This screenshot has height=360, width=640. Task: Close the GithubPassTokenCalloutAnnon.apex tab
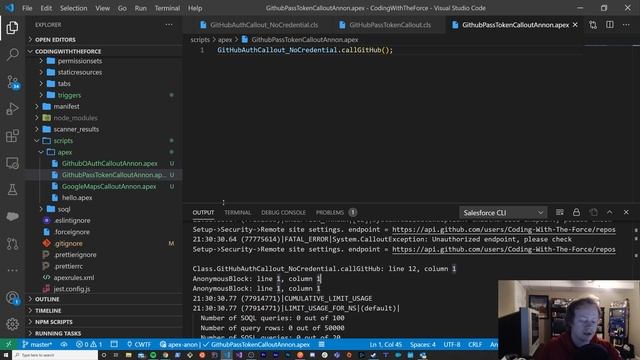575,25
